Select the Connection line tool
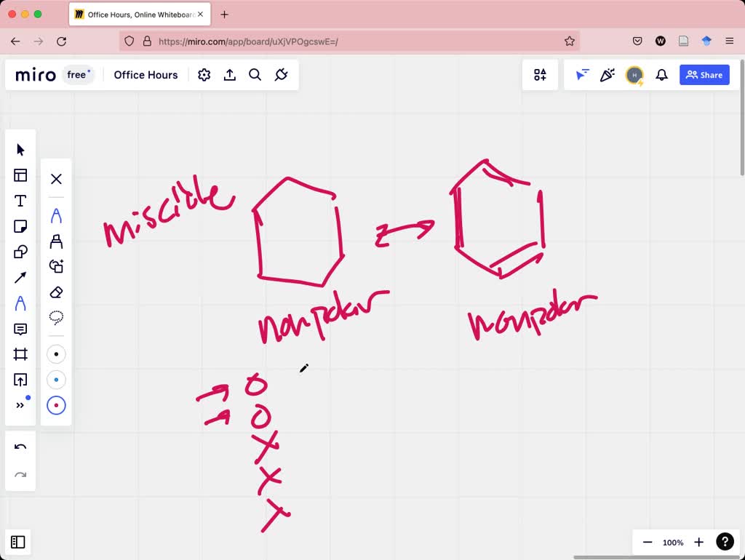The height and width of the screenshot is (560, 745). pos(20,277)
